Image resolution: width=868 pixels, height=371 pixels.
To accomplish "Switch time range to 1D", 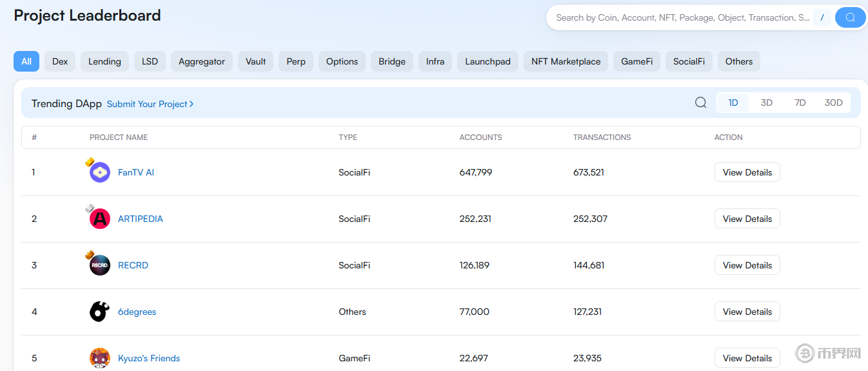I will (x=733, y=103).
